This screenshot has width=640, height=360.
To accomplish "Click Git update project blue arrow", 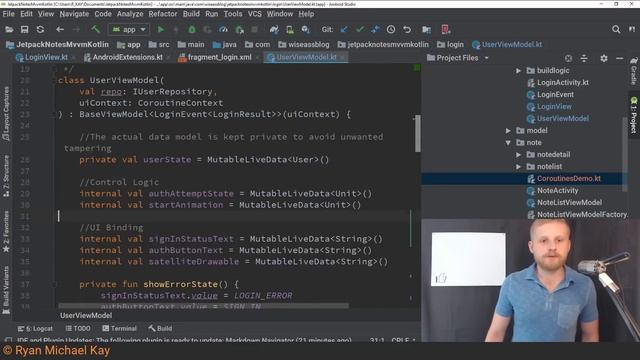I will click(344, 29).
